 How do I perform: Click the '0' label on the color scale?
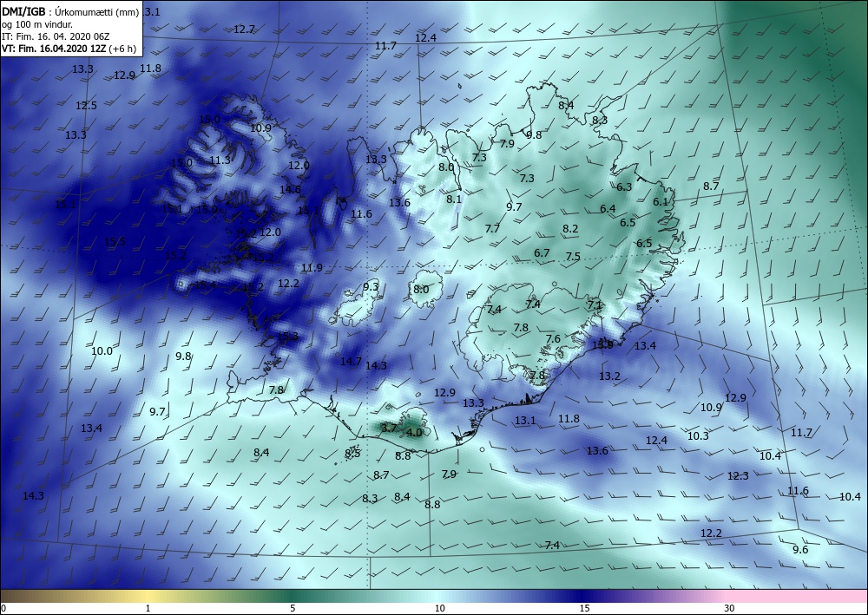[3, 609]
